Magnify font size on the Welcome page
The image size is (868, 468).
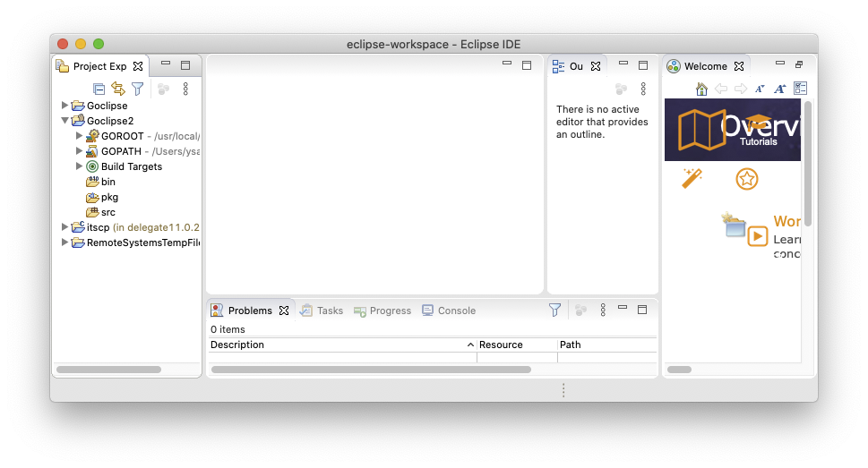pyautogui.click(x=779, y=89)
